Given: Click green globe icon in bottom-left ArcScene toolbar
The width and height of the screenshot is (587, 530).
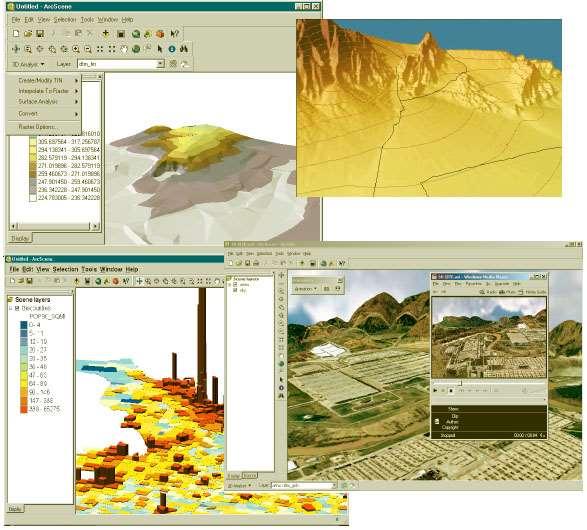Looking at the screenshot, I should point(98,281).
